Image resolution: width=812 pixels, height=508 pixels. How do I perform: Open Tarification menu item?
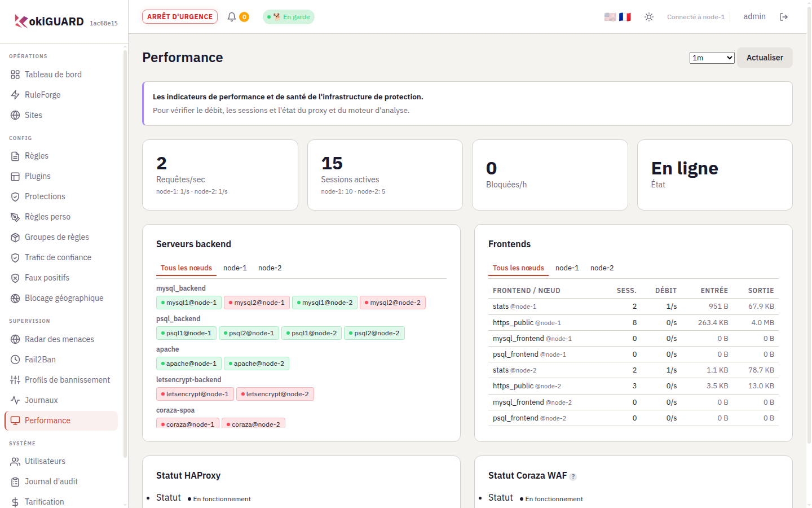click(x=61, y=502)
